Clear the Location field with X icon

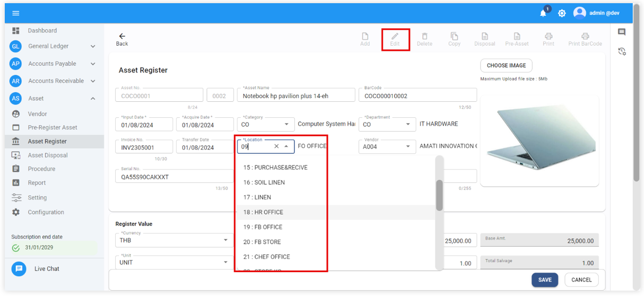coord(276,146)
